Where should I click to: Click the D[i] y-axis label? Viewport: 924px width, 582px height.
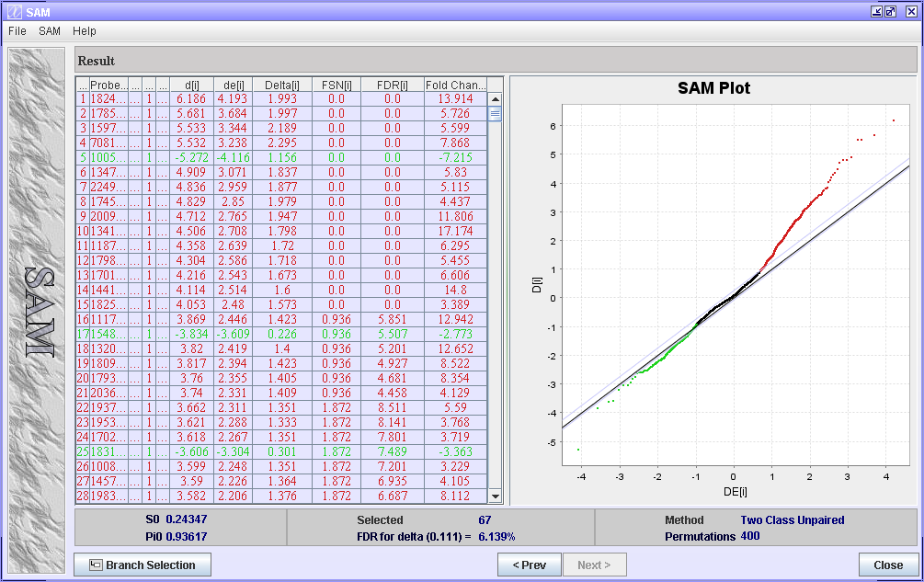536,286
